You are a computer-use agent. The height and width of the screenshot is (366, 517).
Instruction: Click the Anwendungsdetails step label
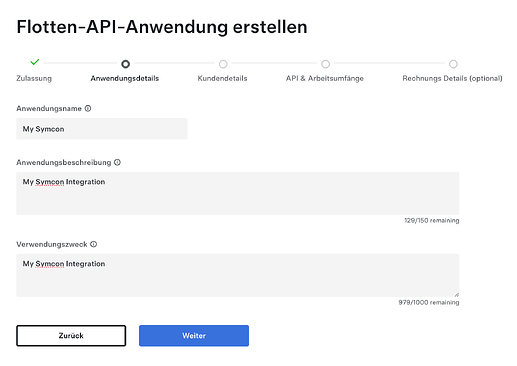[x=125, y=78]
